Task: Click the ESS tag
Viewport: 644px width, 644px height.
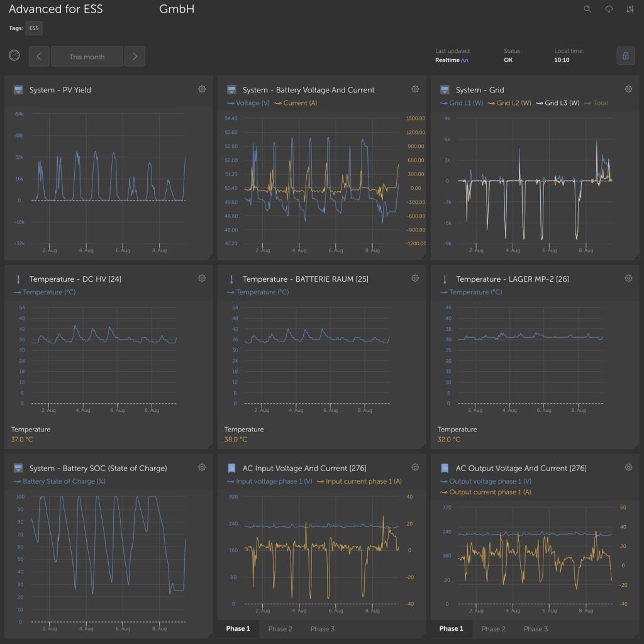Action: point(34,28)
